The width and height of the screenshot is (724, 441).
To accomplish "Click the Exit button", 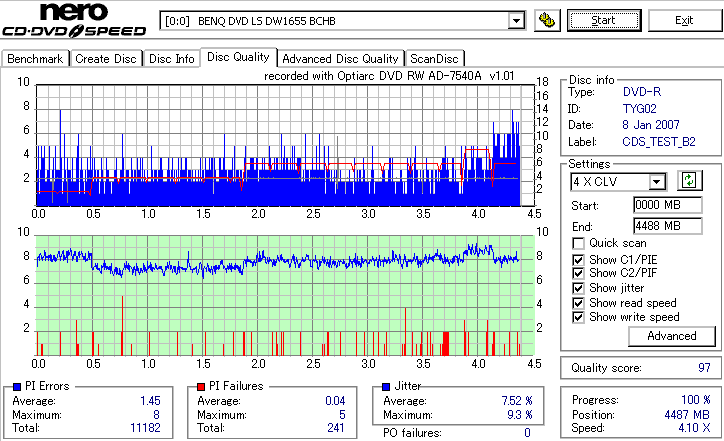I will pyautogui.click(x=684, y=21).
